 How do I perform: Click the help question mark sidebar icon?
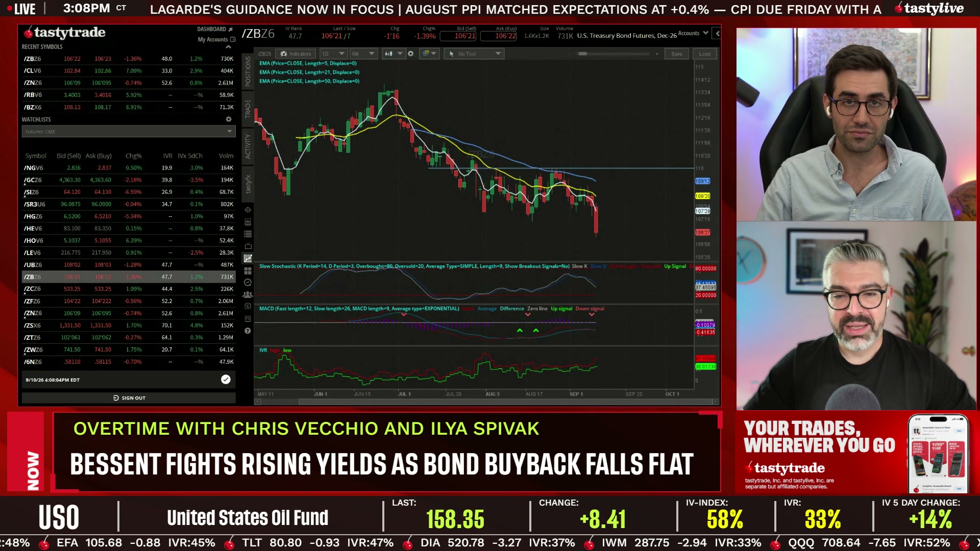click(x=248, y=331)
